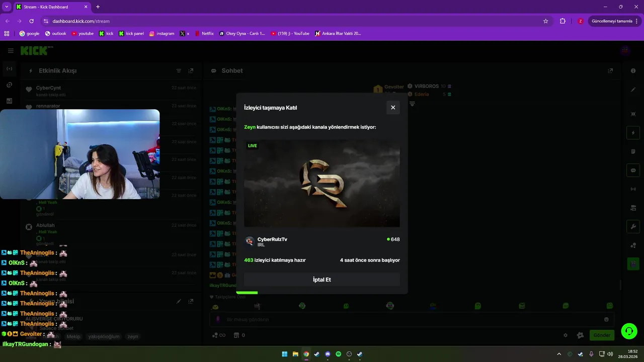Click Güncellemeyi tamamla update button
Viewport: 644px width, 362px height.
[x=615, y=21]
